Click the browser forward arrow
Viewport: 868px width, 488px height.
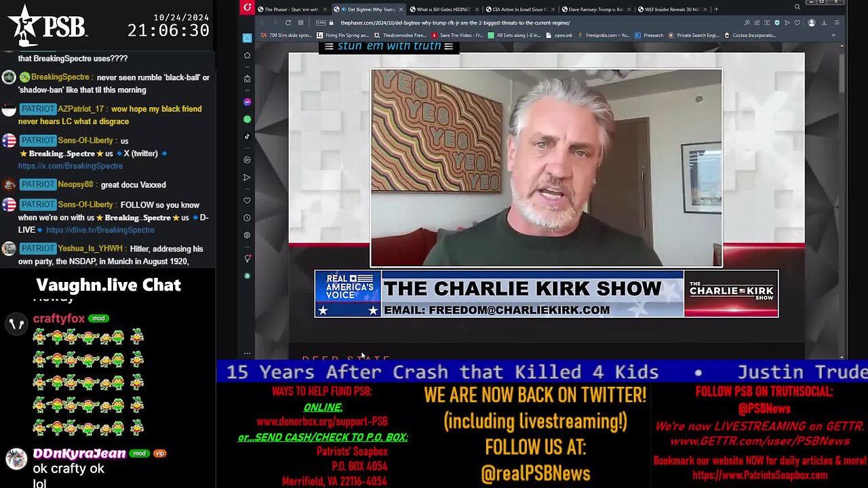(275, 22)
